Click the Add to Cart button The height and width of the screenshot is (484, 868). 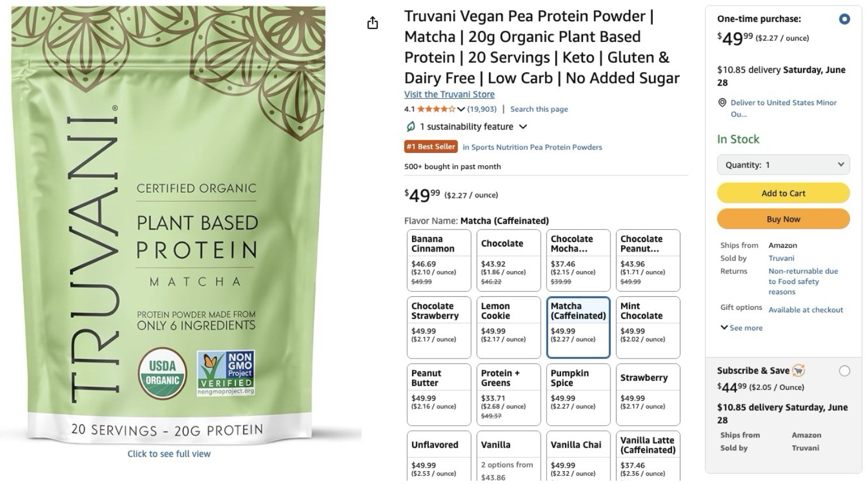click(x=783, y=193)
